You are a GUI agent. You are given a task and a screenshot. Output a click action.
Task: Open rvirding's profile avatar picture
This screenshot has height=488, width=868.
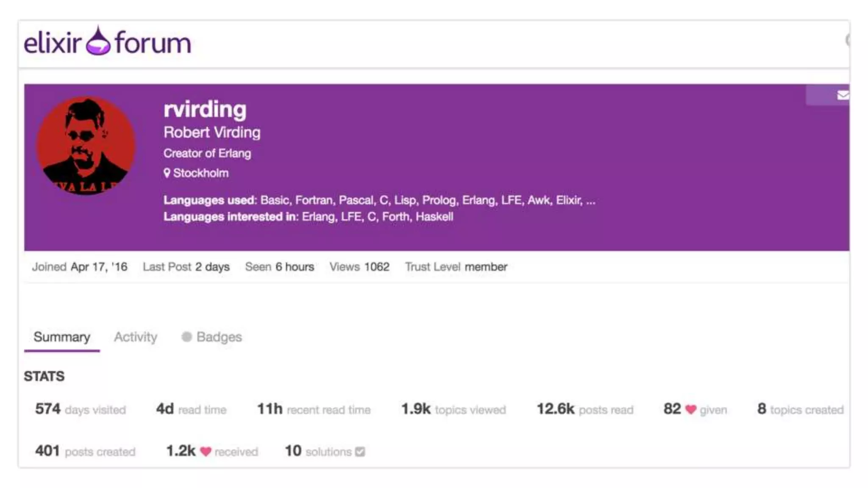(86, 145)
